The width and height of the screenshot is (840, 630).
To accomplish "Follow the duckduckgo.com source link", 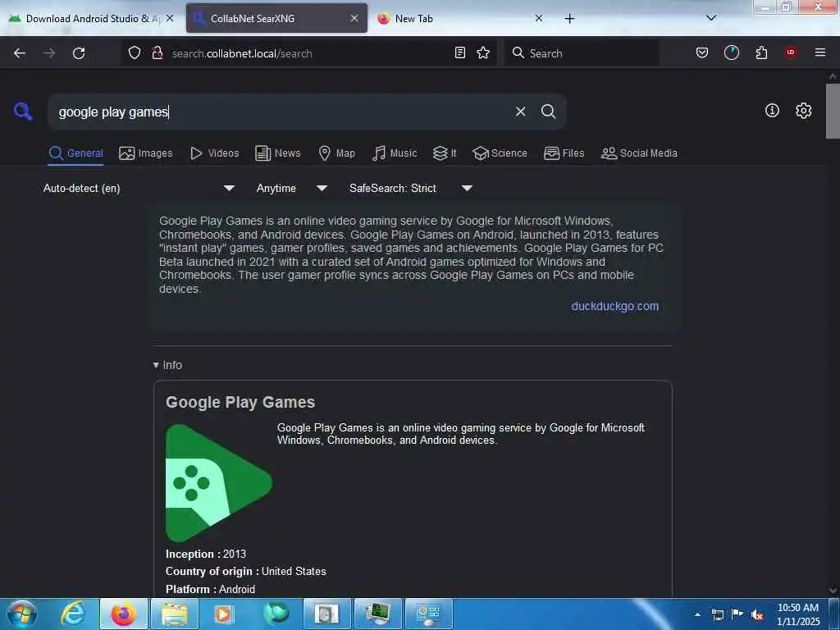I will tap(614, 306).
